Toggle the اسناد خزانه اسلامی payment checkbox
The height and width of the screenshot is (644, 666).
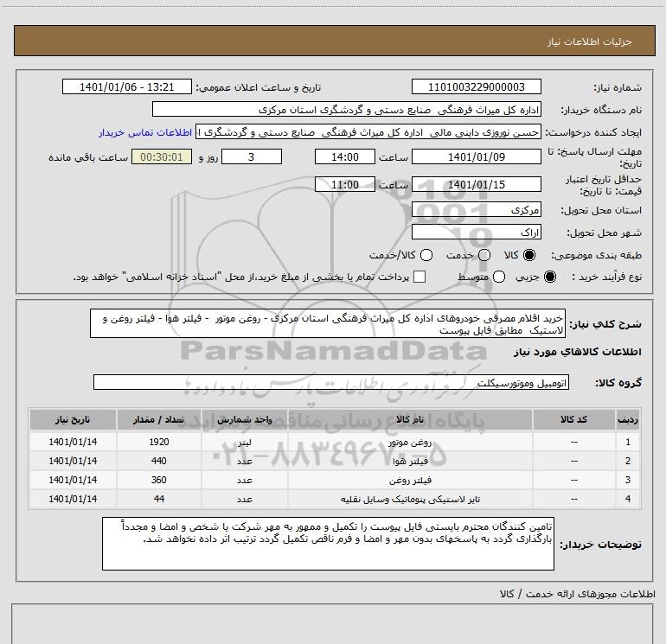419,277
